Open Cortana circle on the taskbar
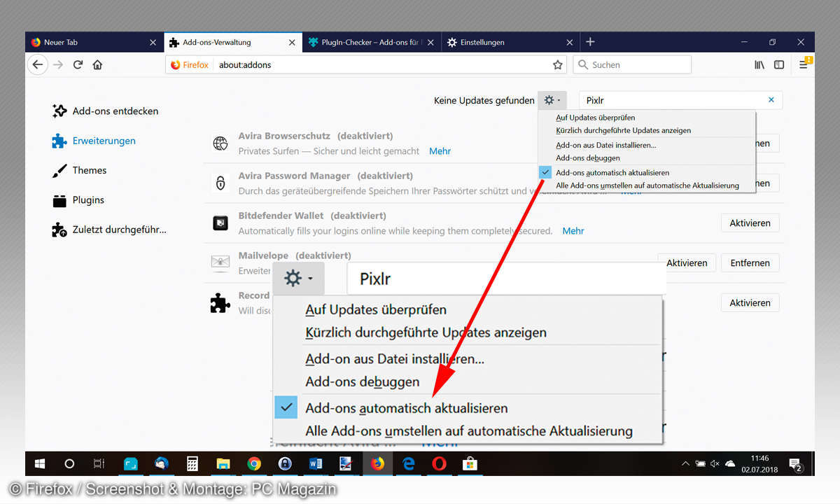 [x=69, y=463]
